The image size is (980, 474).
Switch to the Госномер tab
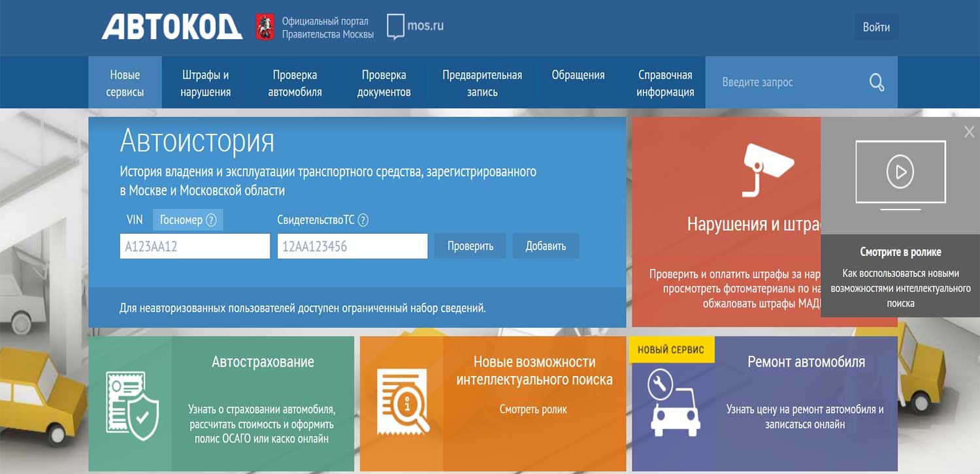pos(188,220)
